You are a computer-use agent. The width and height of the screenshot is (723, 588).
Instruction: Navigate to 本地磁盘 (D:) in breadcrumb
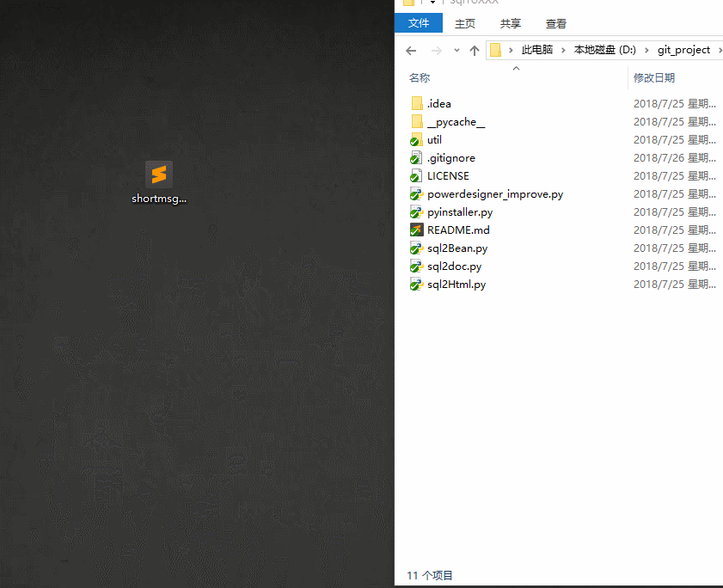point(604,50)
